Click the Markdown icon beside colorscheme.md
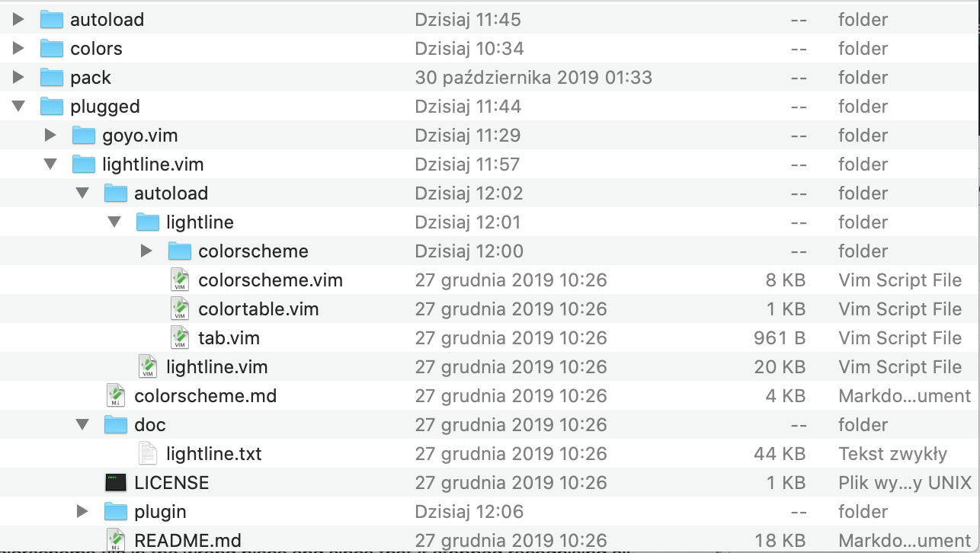Image resolution: width=980 pixels, height=553 pixels. [x=116, y=395]
